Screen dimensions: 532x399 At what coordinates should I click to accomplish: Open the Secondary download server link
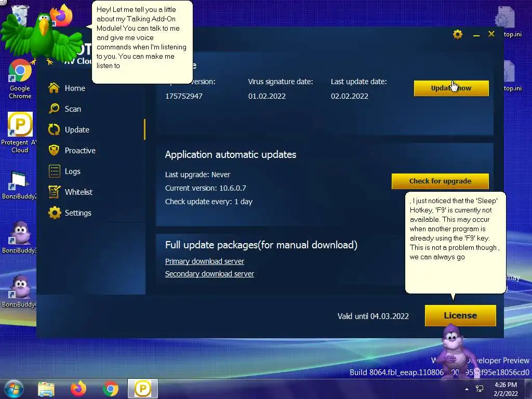(x=209, y=274)
